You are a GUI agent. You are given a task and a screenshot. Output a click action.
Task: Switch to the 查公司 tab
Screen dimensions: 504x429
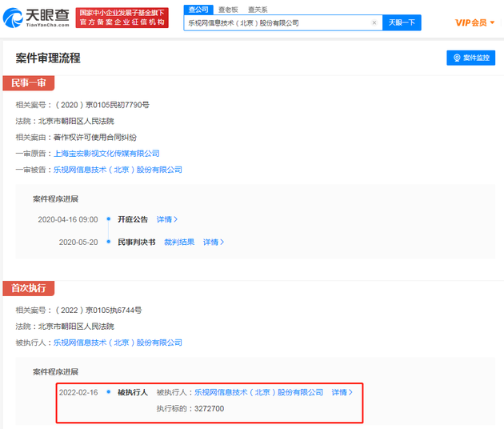pos(198,10)
